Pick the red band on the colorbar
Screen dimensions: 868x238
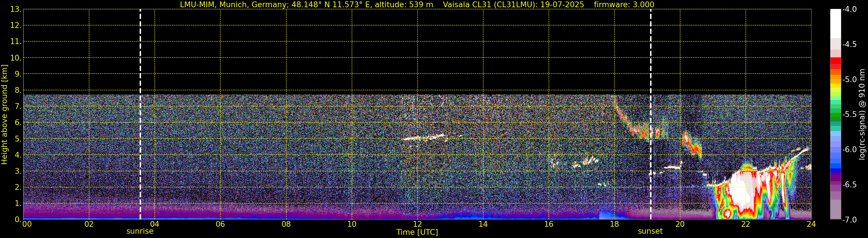point(835,63)
